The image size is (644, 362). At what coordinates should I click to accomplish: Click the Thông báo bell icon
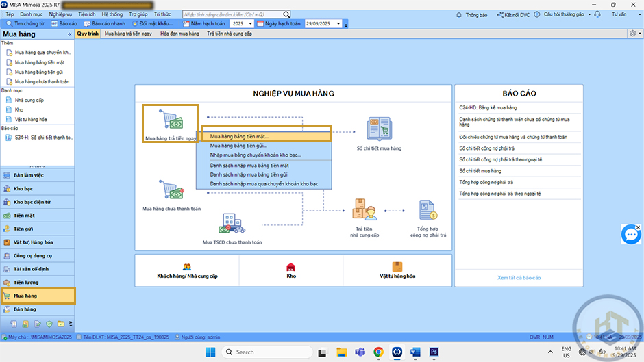pyautogui.click(x=460, y=14)
